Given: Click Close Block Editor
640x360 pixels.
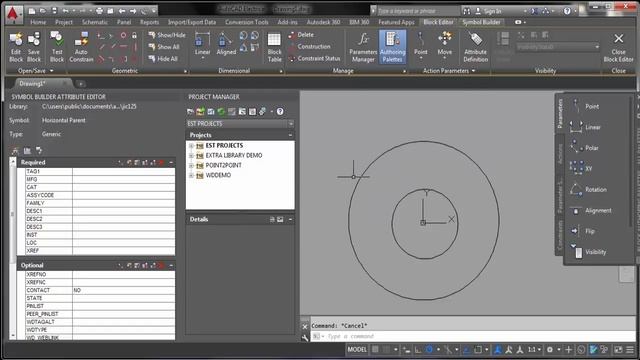Looking at the screenshot, I should click(x=618, y=47).
